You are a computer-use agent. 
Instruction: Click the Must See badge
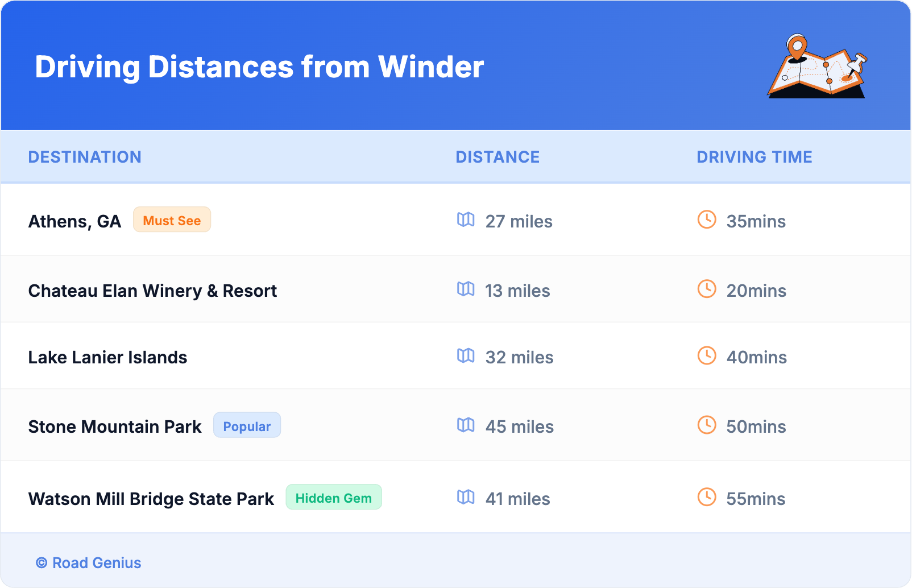coord(172,220)
